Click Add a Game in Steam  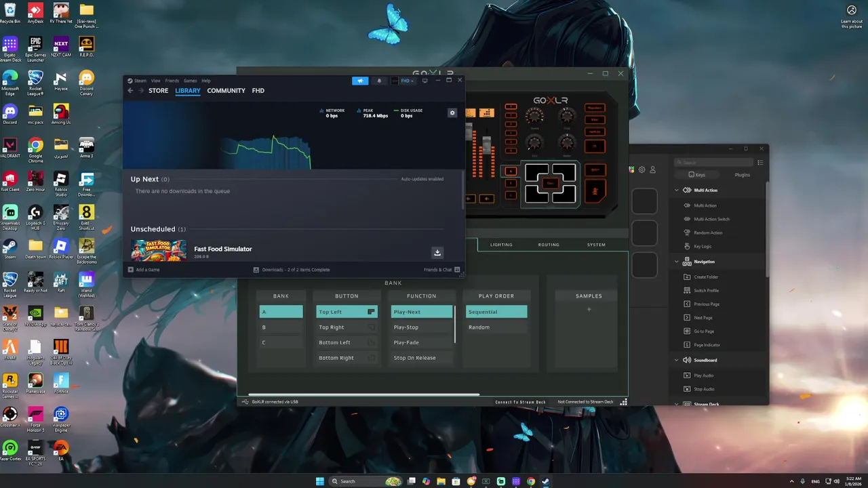[x=144, y=270]
